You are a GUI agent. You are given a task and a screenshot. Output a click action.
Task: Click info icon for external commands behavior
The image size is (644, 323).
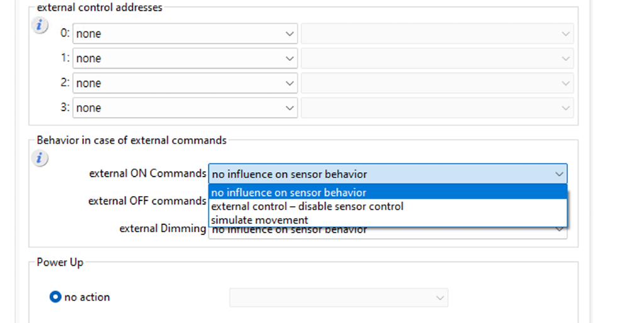click(x=39, y=158)
